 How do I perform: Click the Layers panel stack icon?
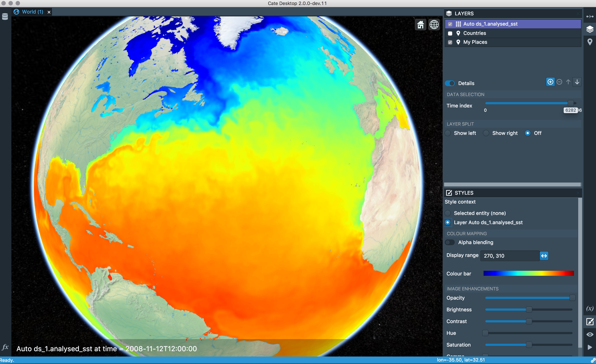pos(449,14)
